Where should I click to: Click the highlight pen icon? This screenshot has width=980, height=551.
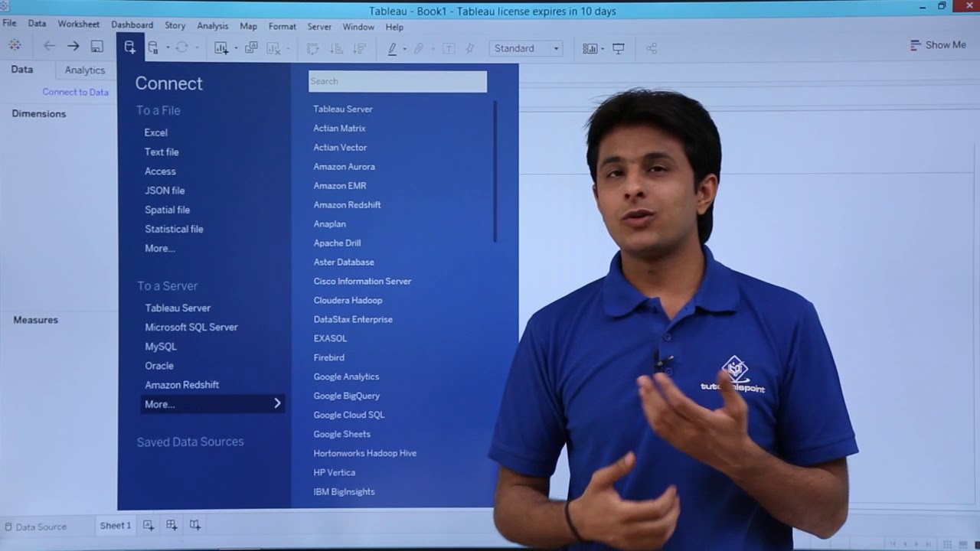[x=393, y=48]
